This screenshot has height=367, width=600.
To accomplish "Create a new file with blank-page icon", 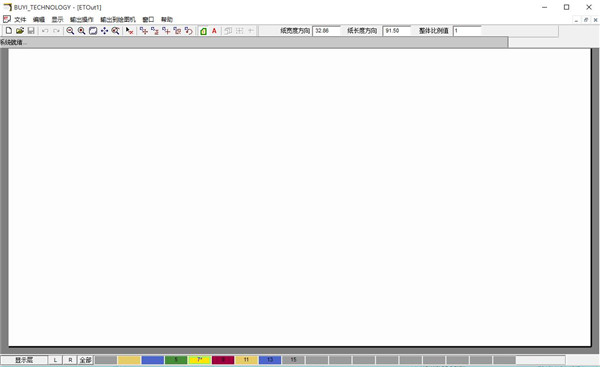I will pyautogui.click(x=8, y=31).
